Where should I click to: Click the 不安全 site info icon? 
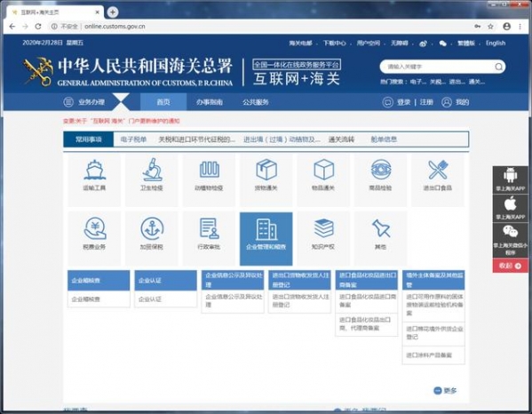(x=64, y=27)
